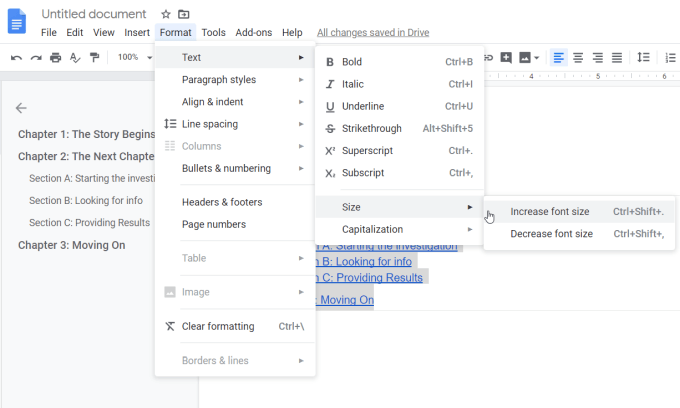Open the Insert menu
The image size is (680, 408).
(137, 33)
